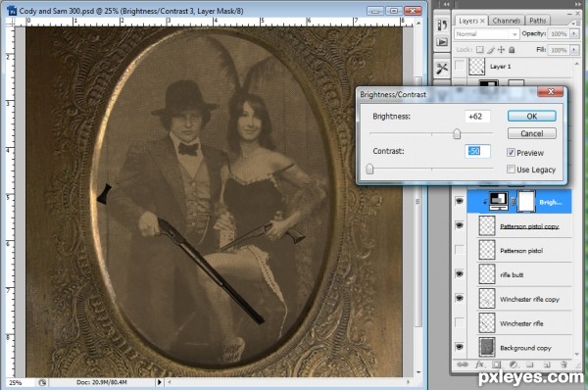Image resolution: width=588 pixels, height=390 pixels.
Task: Click the Photoshop document icon in title bar
Action: (12, 11)
